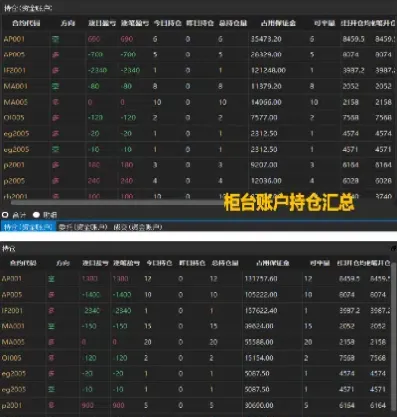This screenshot has width=397, height=417.
Task: Click the float icon on lower 持仓 panel
Action: [x=393, y=249]
